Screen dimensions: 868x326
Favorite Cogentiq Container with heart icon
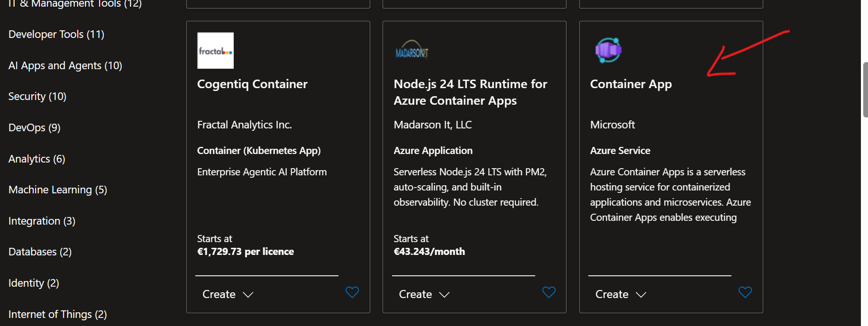click(352, 292)
